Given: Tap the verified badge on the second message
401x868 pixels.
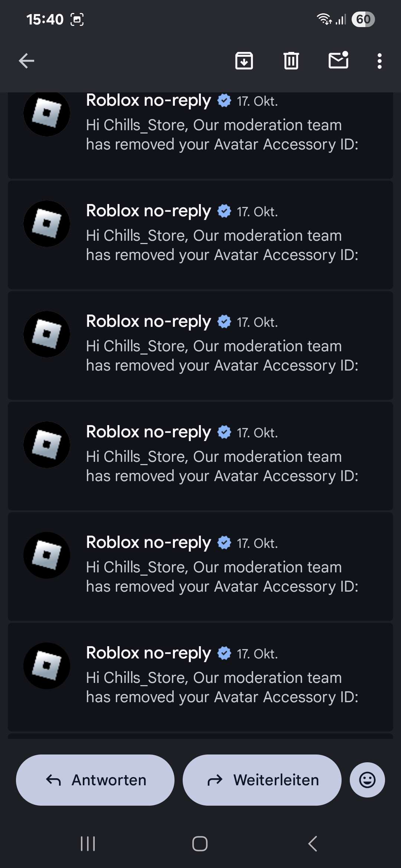Looking at the screenshot, I should pyautogui.click(x=224, y=211).
